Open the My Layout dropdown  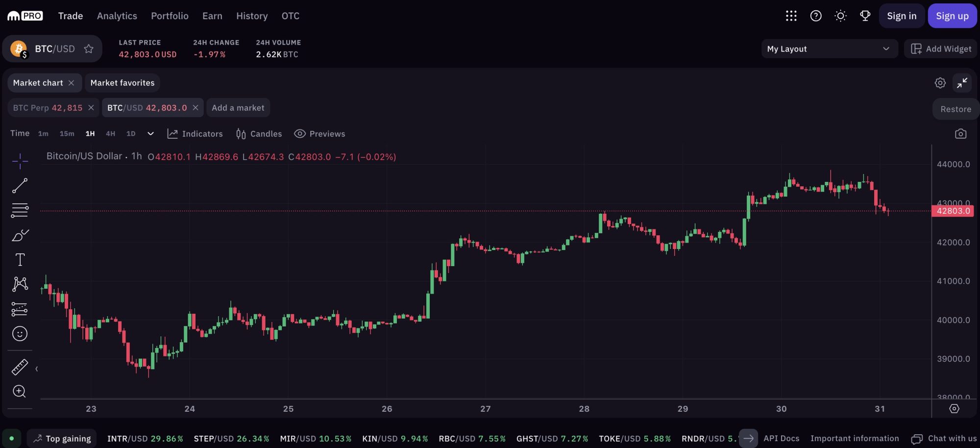click(829, 49)
